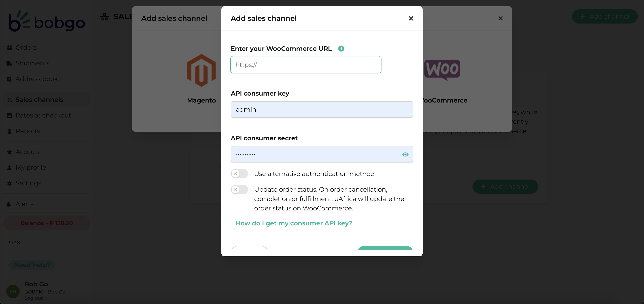Close the front Add sales channel dialog
This screenshot has height=304, width=644.
point(411,18)
